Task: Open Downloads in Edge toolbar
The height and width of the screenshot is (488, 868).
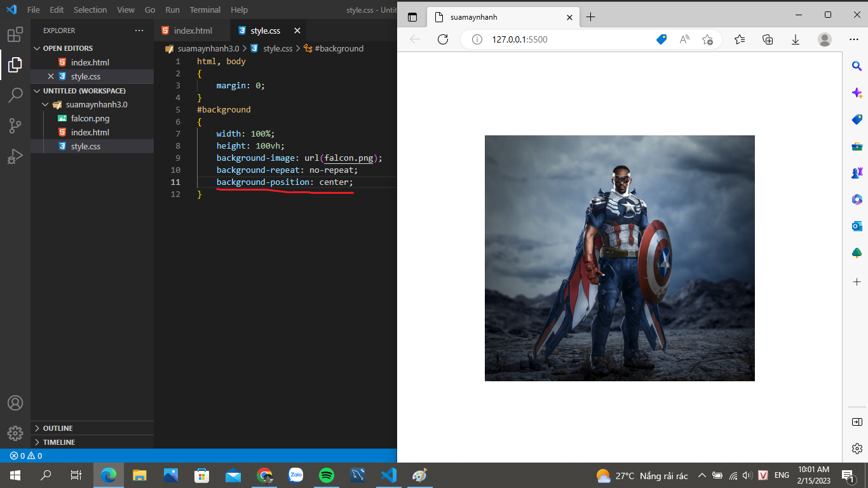Action: pos(796,39)
